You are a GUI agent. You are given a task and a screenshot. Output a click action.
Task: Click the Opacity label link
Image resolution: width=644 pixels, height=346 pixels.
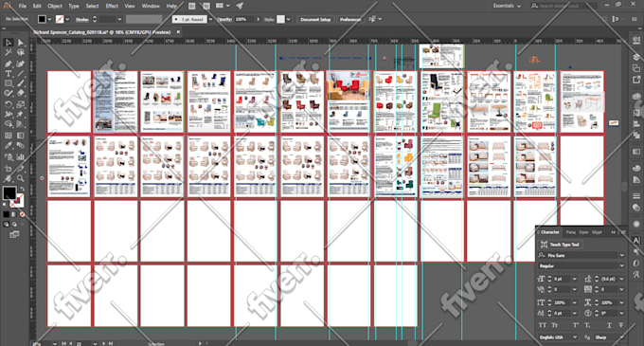pyautogui.click(x=224, y=19)
